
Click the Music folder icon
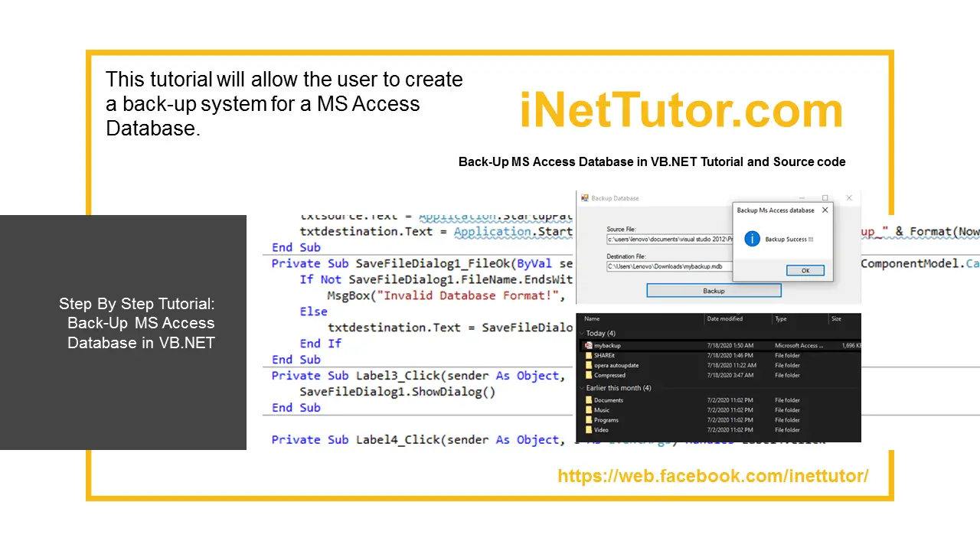pos(588,410)
